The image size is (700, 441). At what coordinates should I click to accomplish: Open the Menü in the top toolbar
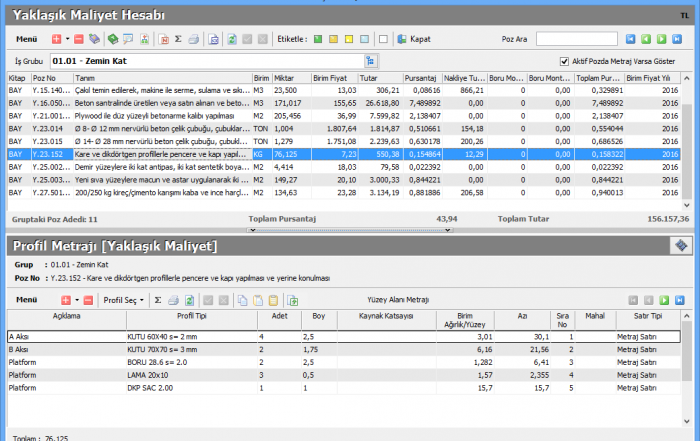pyautogui.click(x=28, y=39)
